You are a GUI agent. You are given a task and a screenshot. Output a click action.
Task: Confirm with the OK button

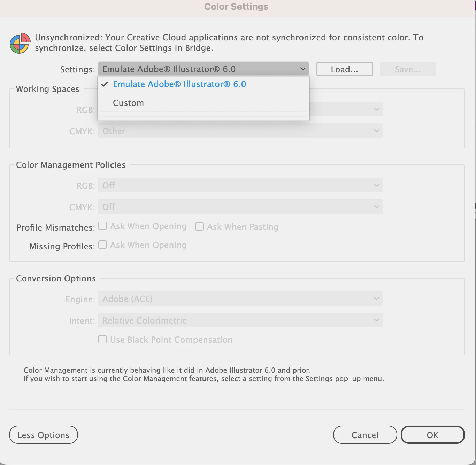[x=432, y=435]
